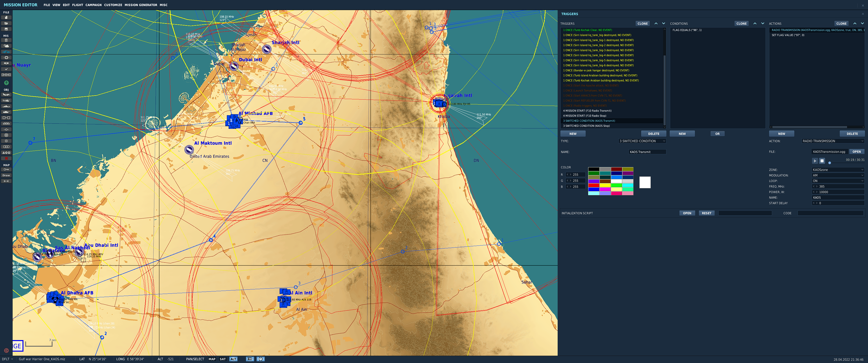Viewport: 868px width, 363px height.
Task: Switch map view to SAT mode
Action: 223,359
